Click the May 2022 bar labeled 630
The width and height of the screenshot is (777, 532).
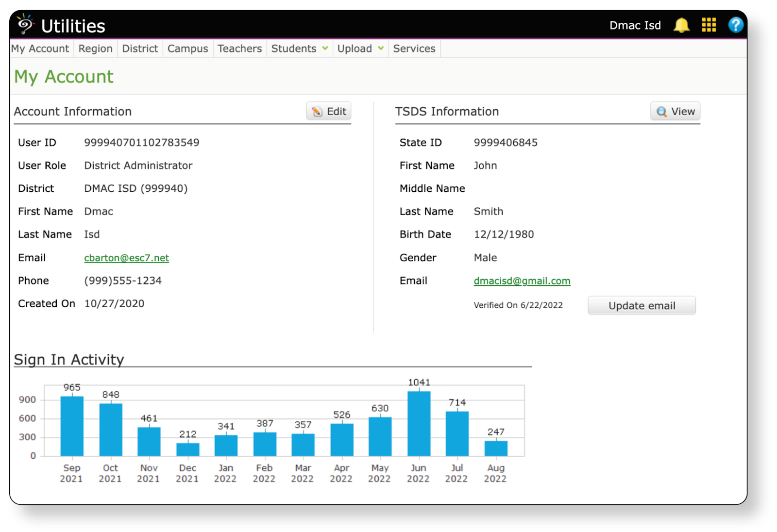[380, 436]
